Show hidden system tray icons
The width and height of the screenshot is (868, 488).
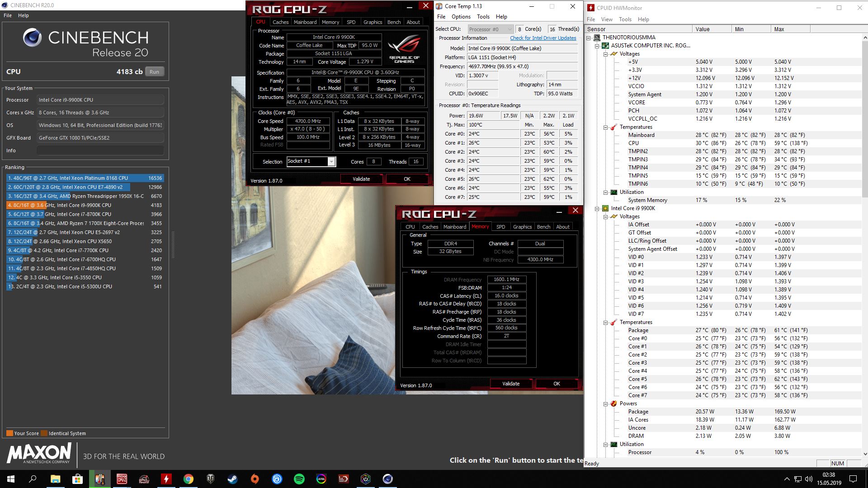point(787,479)
